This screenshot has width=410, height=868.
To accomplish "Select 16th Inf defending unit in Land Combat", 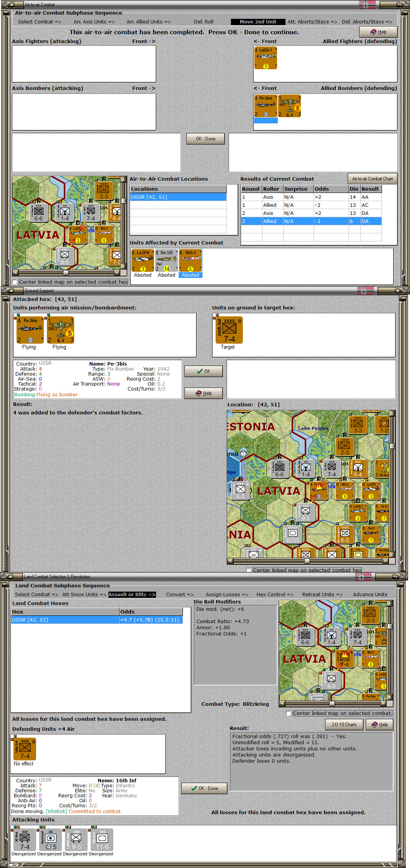I will pos(25,749).
